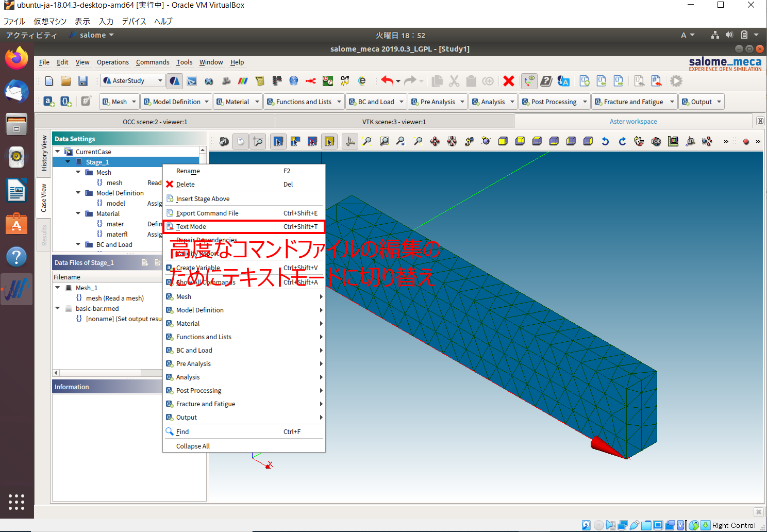Open a new document with the New icon

tap(48, 81)
